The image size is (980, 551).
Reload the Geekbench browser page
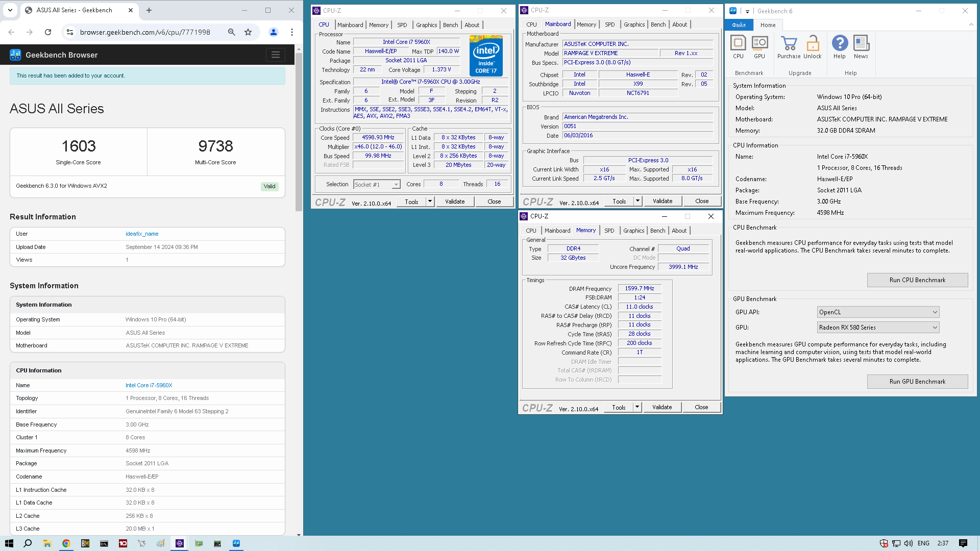[48, 32]
